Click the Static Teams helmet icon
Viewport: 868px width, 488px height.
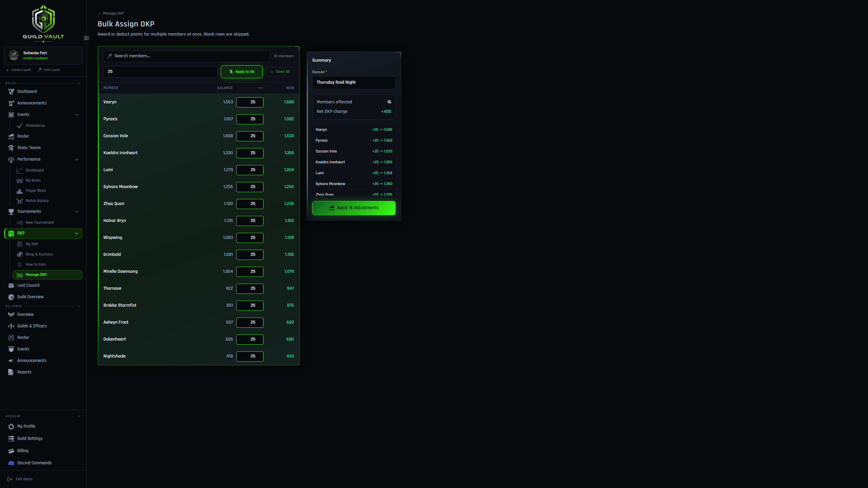coord(11,148)
